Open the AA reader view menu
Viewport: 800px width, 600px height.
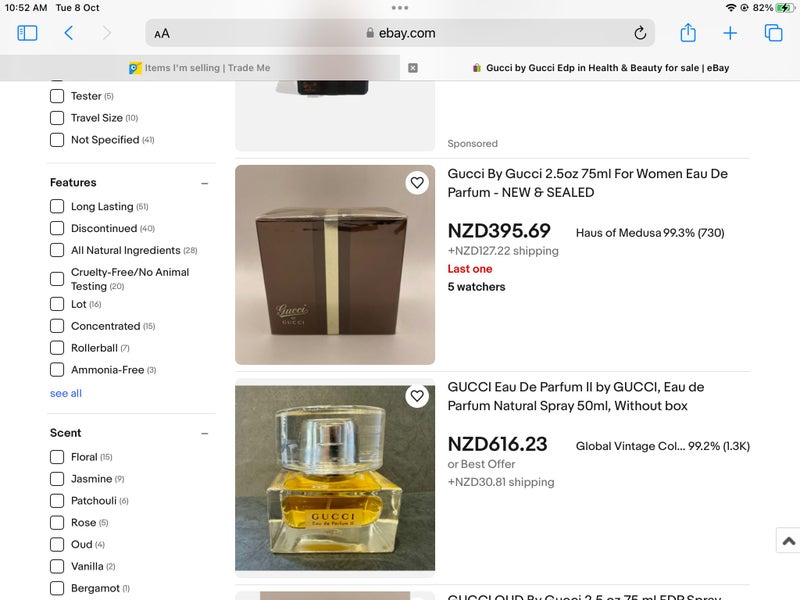162,33
